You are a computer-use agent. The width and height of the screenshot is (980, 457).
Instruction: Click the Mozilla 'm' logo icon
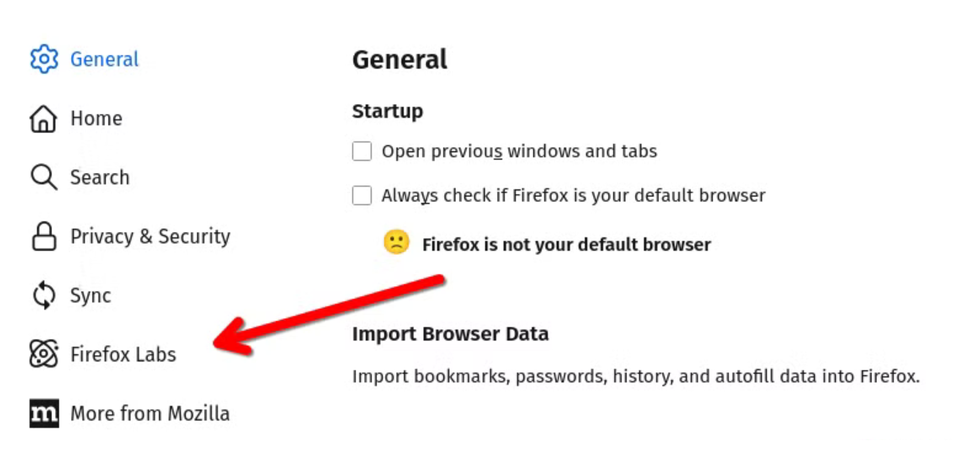pyautogui.click(x=43, y=413)
